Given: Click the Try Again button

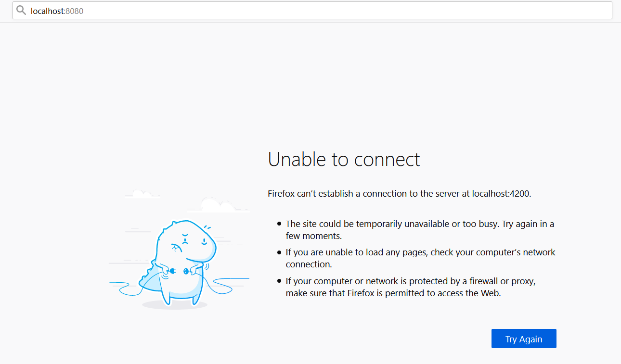Looking at the screenshot, I should pos(524,339).
